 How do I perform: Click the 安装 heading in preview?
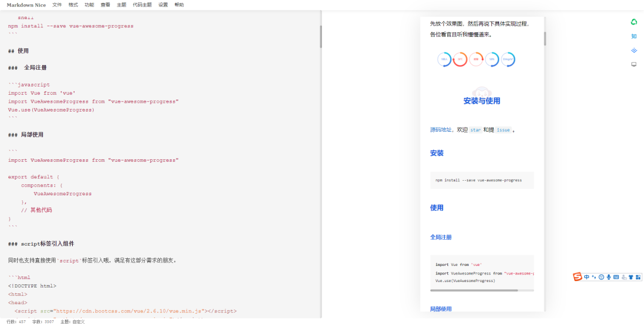tap(436, 153)
